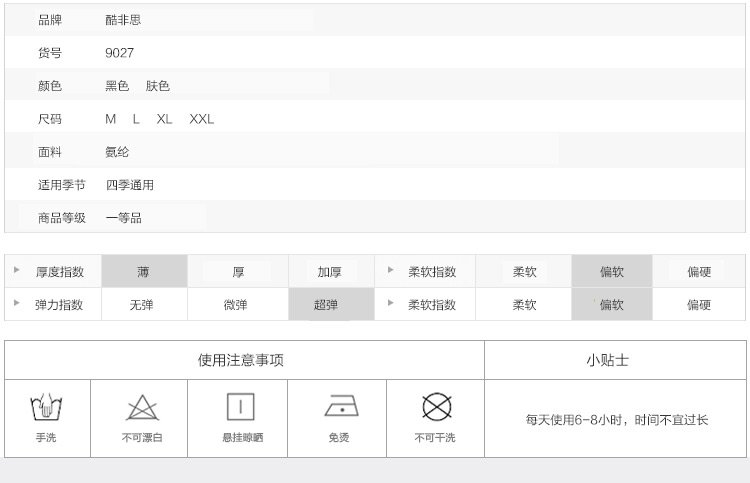Click the 尺码 label

click(x=50, y=119)
